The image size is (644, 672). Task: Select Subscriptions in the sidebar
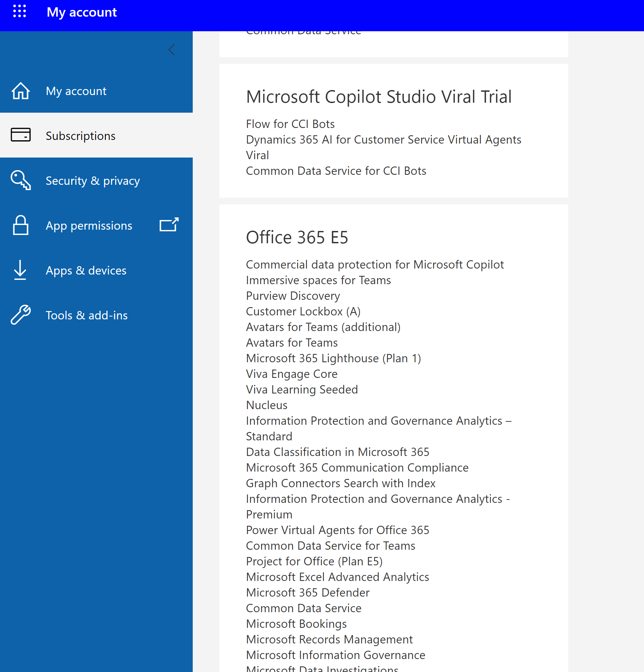96,135
